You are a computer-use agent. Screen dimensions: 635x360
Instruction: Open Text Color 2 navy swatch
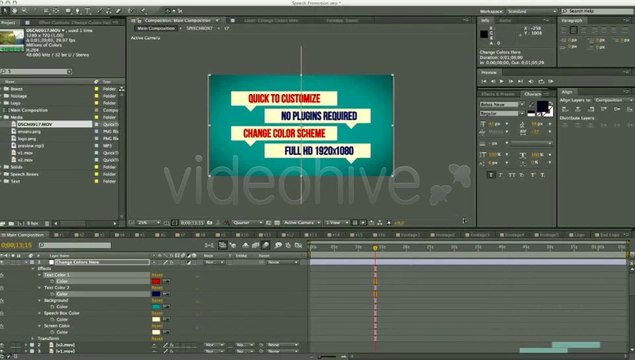pyautogui.click(x=156, y=294)
